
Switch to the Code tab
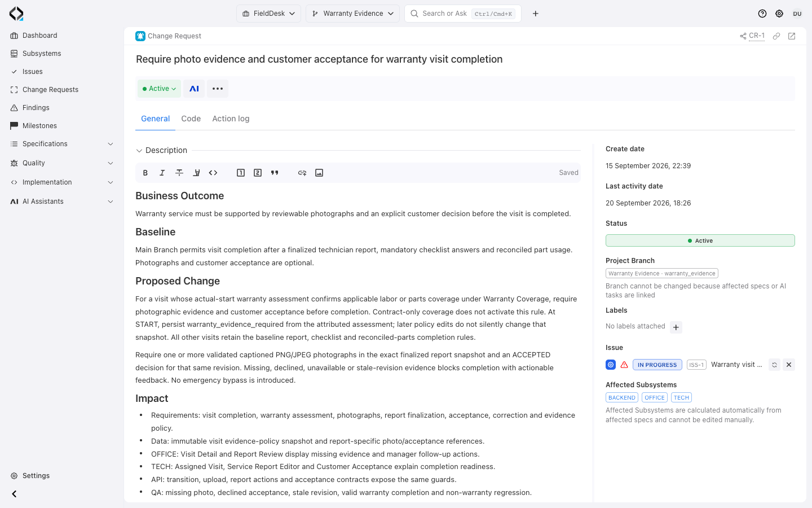point(191,119)
